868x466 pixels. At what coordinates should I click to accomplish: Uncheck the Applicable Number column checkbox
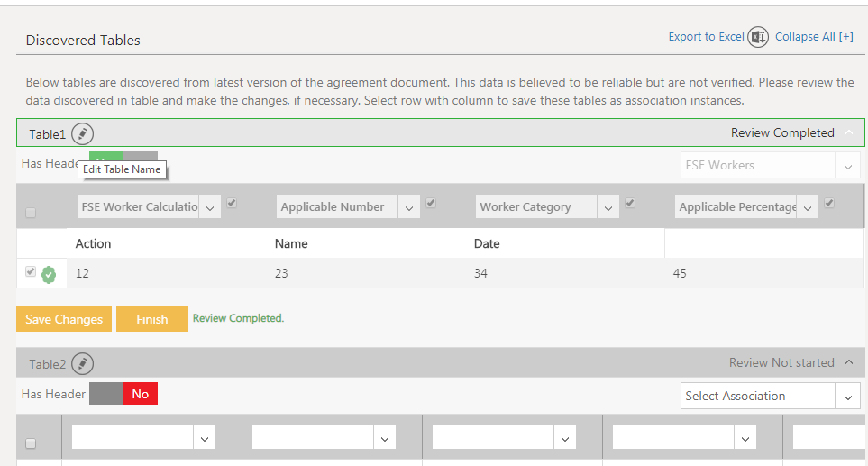pyautogui.click(x=431, y=204)
